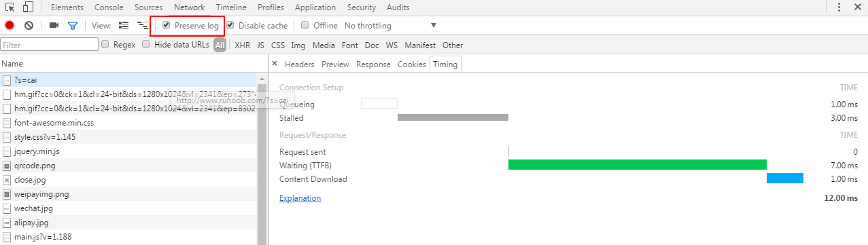This screenshot has height=245, width=868.
Task: Select the main.js?v=1.188 request
Action: pyautogui.click(x=128, y=237)
